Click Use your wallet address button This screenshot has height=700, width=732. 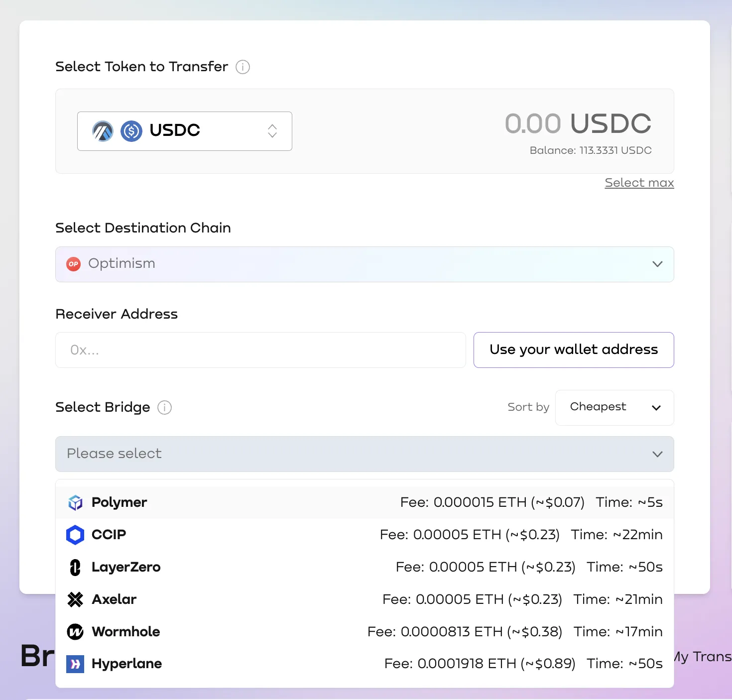574,350
